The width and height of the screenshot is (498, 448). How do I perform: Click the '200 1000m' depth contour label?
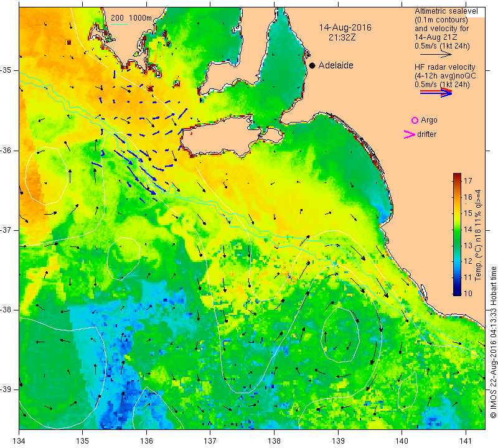tap(131, 18)
